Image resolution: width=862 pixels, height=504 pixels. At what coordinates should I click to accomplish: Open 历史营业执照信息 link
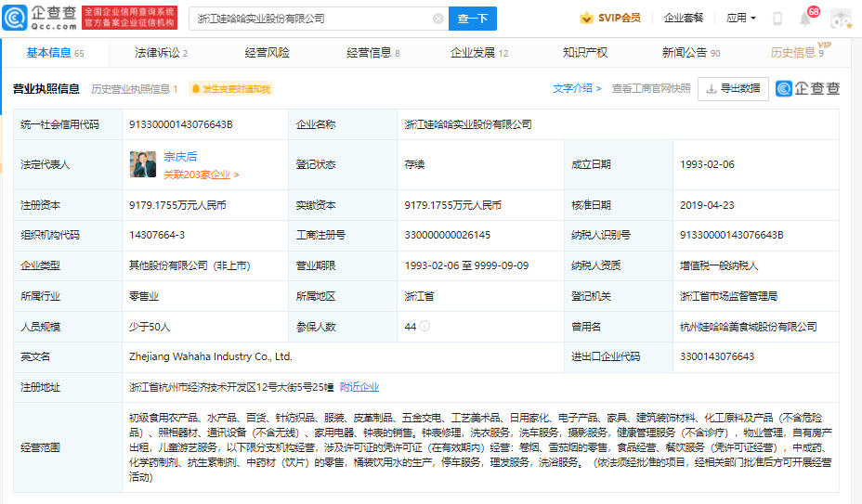coord(134,89)
